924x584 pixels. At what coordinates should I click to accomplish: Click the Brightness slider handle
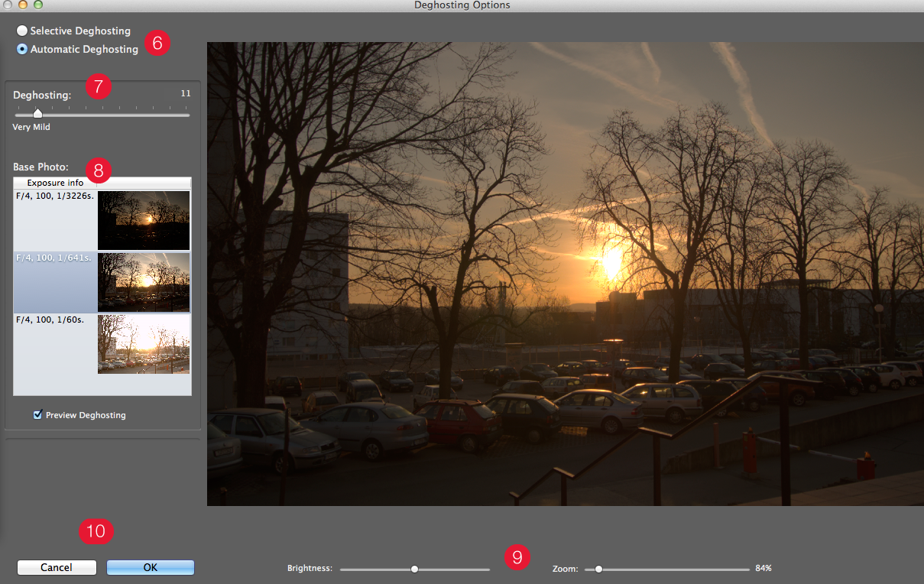coord(414,569)
